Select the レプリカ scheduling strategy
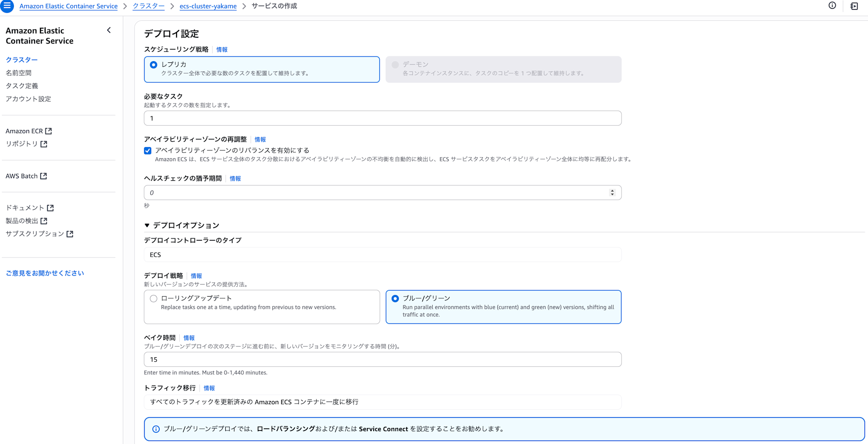The image size is (868, 444). pyautogui.click(x=154, y=65)
